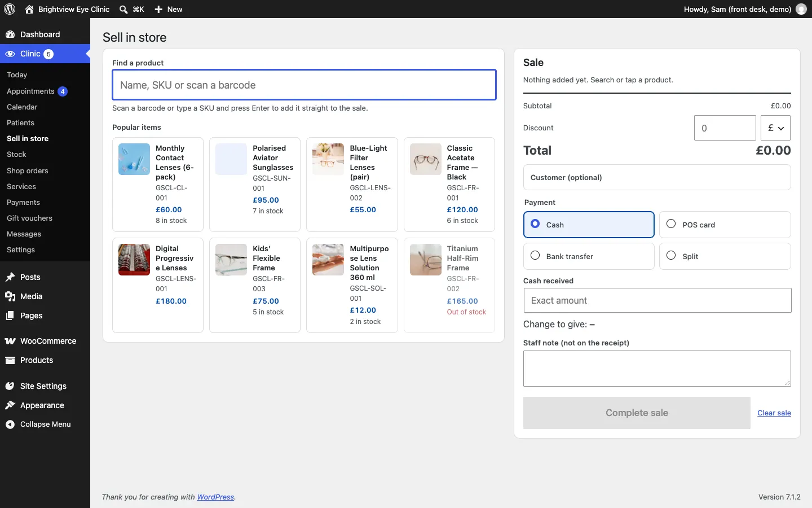812x508 pixels.
Task: Click the Kids' Flexible Frame thumbnail
Action: pyautogui.click(x=231, y=260)
